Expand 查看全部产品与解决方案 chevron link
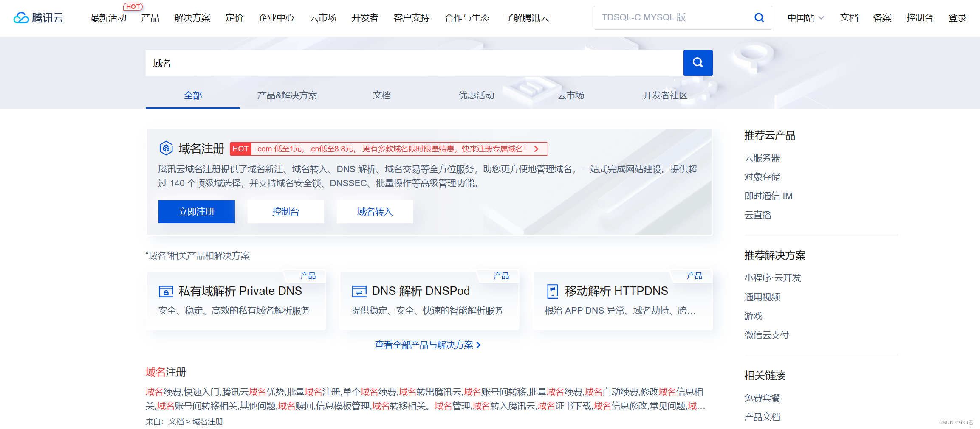The width and height of the screenshot is (980, 429). click(x=428, y=345)
